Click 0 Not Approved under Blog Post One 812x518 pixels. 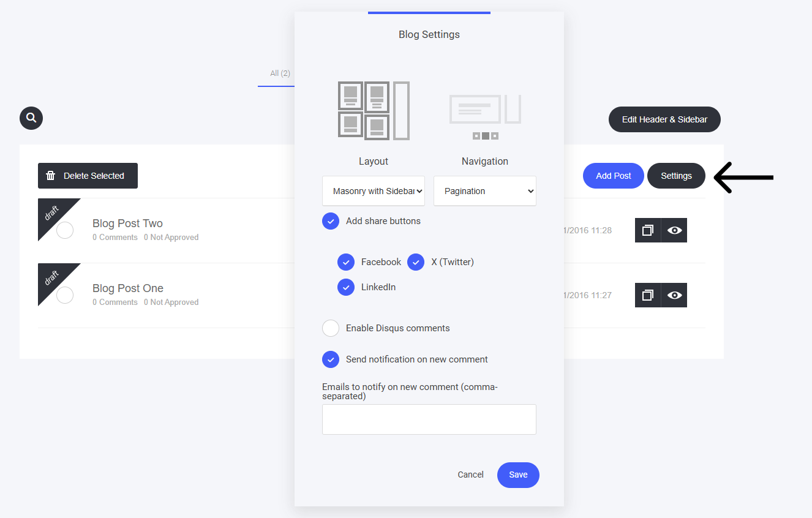(x=171, y=302)
